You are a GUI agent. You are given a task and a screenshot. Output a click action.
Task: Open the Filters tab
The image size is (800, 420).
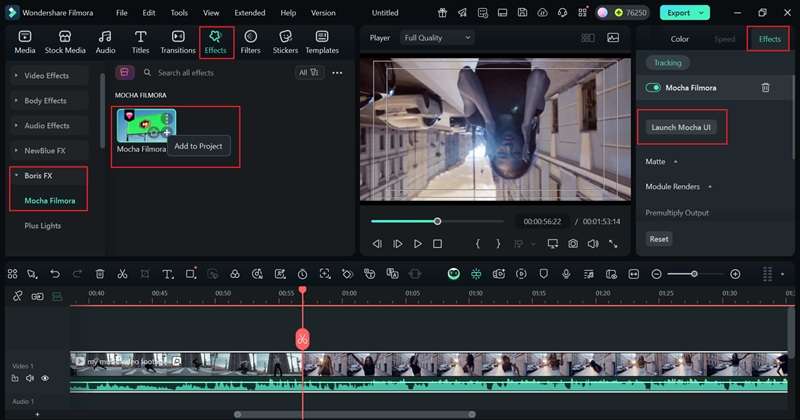[x=250, y=42]
